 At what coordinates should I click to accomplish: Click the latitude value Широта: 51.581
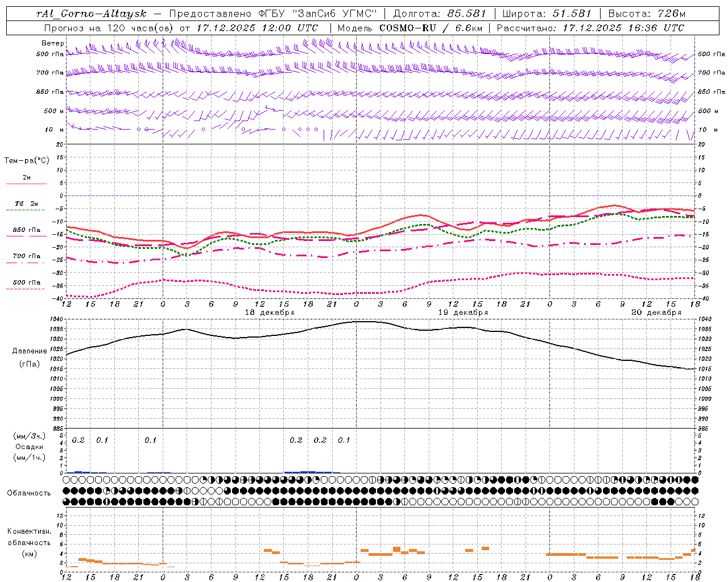pyautogui.click(x=547, y=14)
